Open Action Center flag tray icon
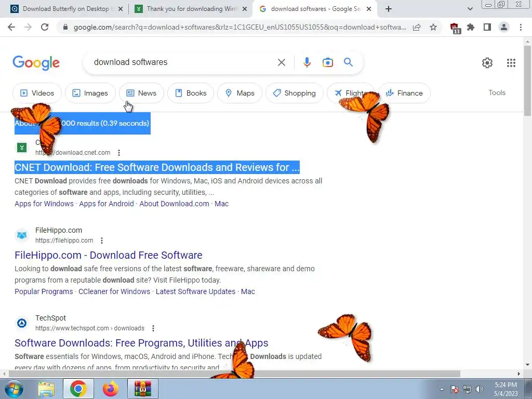This screenshot has width=532, height=399. click(x=455, y=389)
